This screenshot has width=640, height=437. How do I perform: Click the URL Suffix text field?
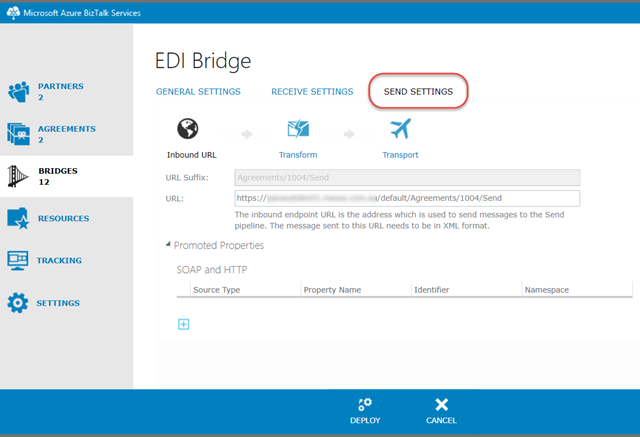point(406,177)
